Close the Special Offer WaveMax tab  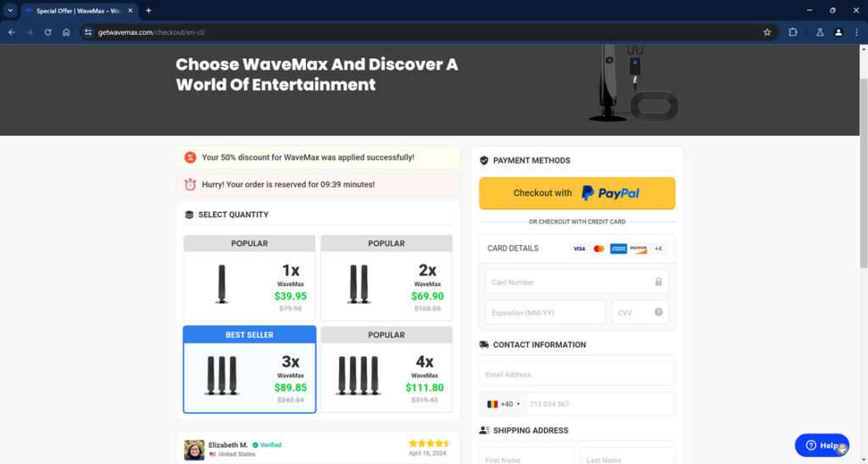point(130,10)
